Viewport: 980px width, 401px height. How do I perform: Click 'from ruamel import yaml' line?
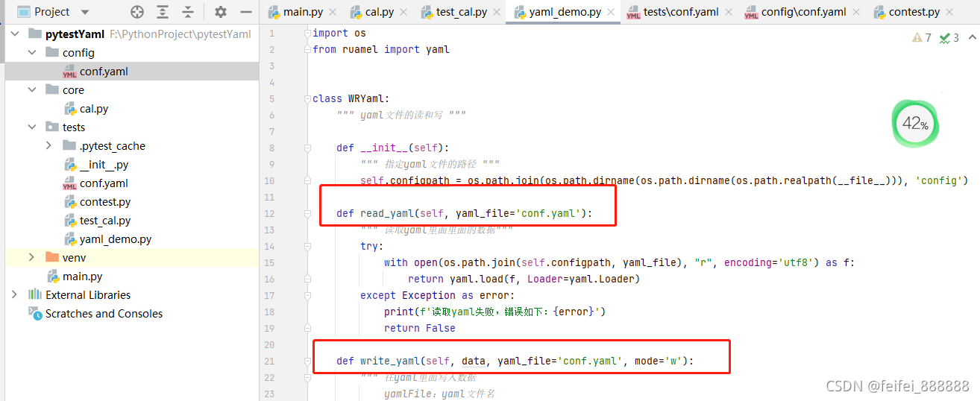pos(381,49)
